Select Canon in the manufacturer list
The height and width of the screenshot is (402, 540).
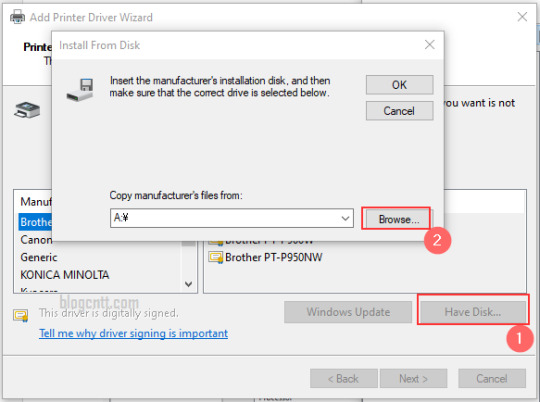point(36,240)
